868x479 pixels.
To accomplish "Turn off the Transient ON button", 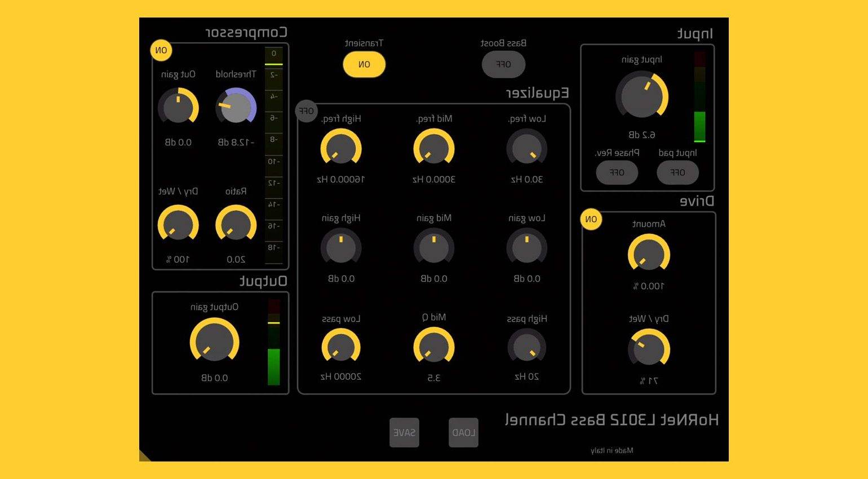I will pyautogui.click(x=364, y=64).
